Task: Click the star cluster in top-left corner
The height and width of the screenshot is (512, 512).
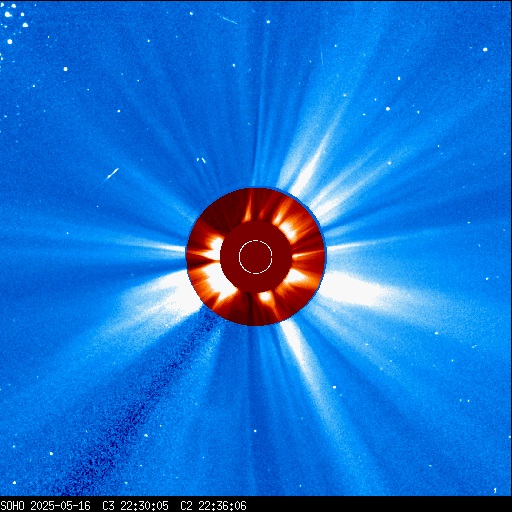Action: (x=15, y=23)
